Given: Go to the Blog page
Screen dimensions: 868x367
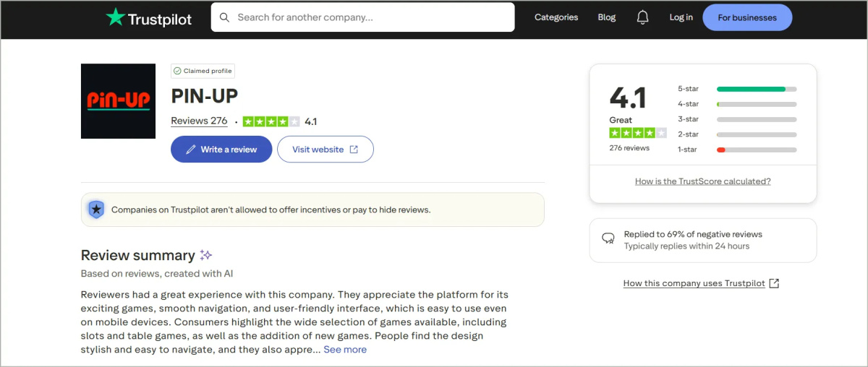Looking at the screenshot, I should [x=606, y=17].
